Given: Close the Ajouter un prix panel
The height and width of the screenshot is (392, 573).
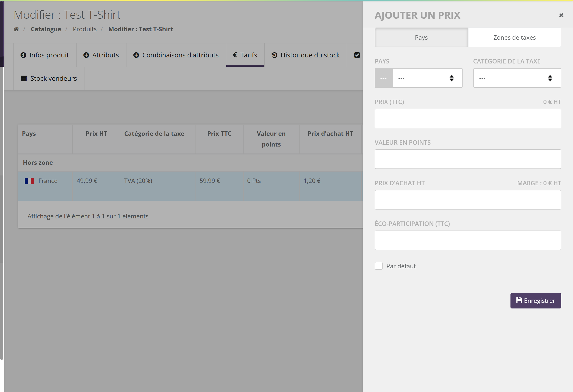Looking at the screenshot, I should (x=561, y=15).
